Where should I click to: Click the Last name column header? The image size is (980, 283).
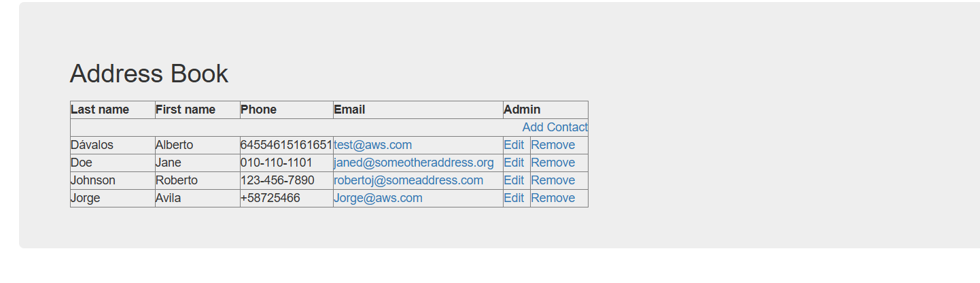[100, 110]
